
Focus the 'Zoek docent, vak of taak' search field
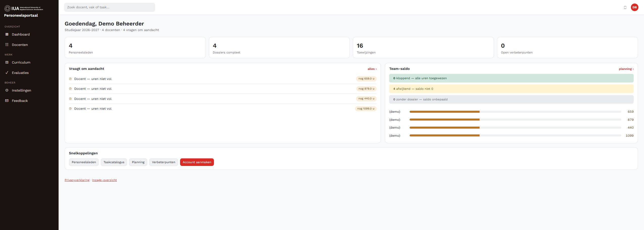point(110,7)
